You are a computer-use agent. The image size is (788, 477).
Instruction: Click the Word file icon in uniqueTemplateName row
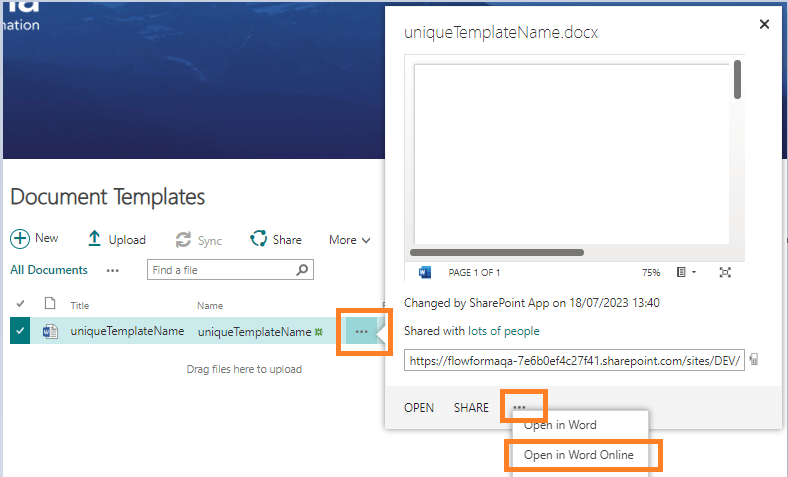[50, 331]
